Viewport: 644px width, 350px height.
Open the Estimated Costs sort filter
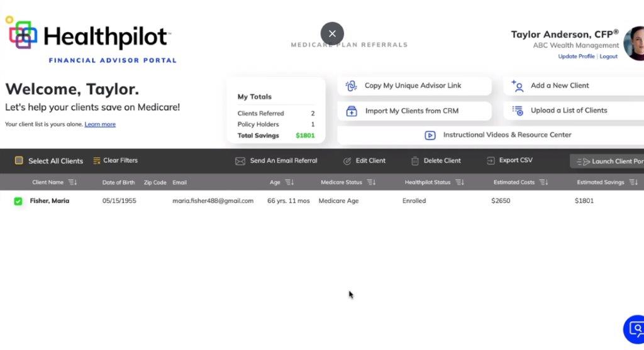[x=543, y=182]
